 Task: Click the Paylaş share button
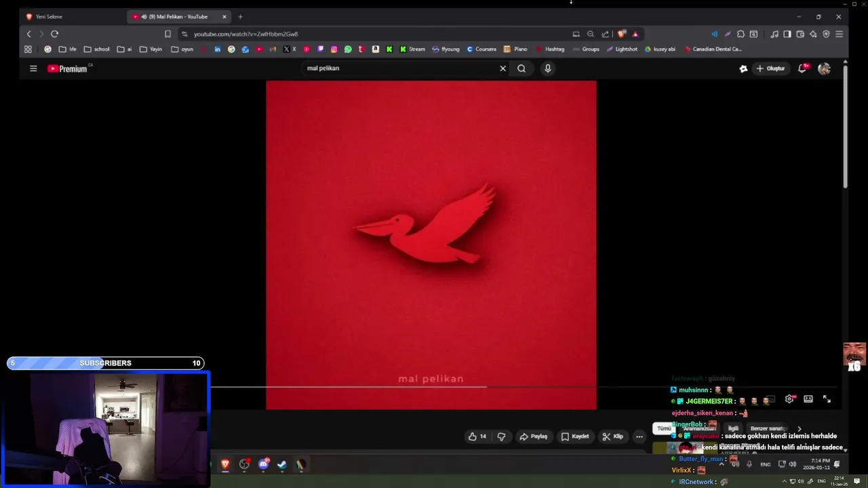point(533,436)
